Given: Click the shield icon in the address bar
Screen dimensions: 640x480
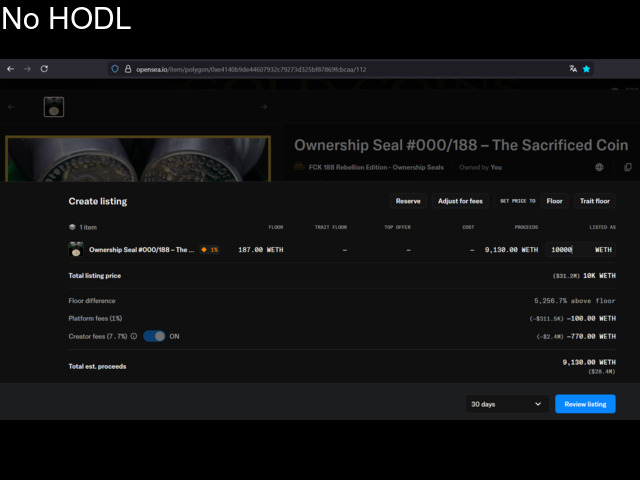Looking at the screenshot, I should point(116,69).
